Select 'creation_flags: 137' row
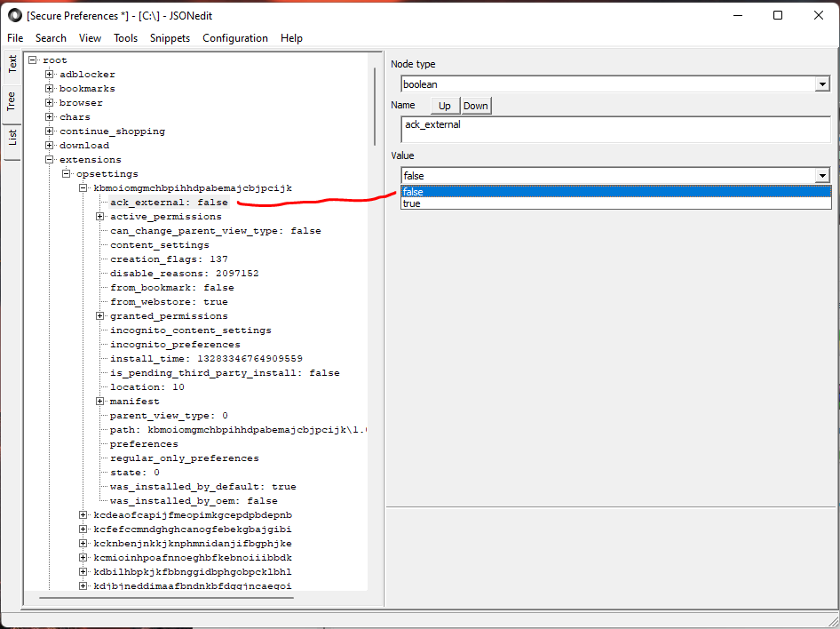This screenshot has width=840, height=629. point(169,259)
